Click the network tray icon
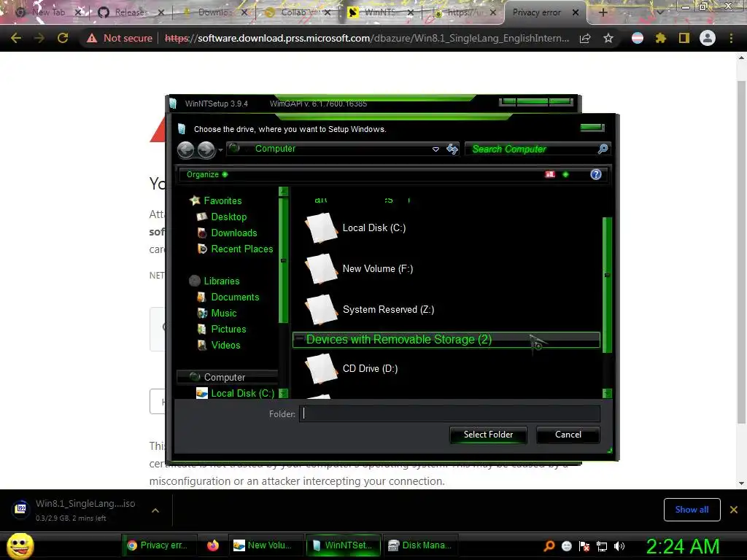 (x=602, y=546)
